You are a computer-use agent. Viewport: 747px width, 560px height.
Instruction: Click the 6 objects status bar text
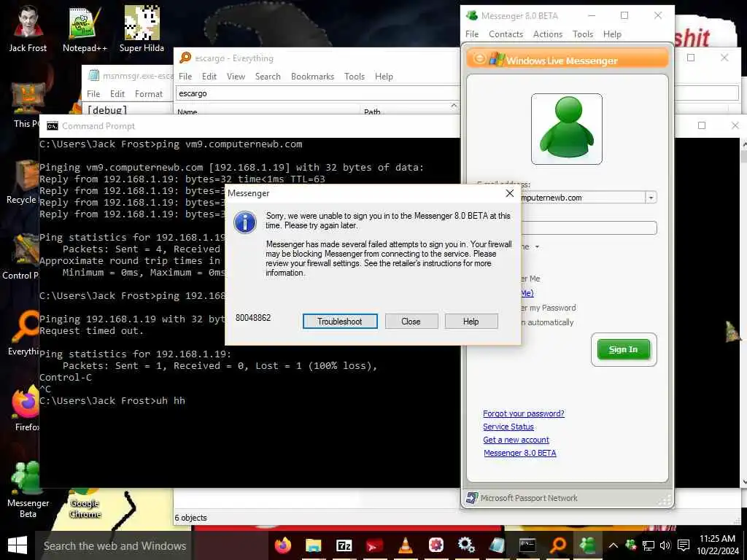pyautogui.click(x=190, y=518)
